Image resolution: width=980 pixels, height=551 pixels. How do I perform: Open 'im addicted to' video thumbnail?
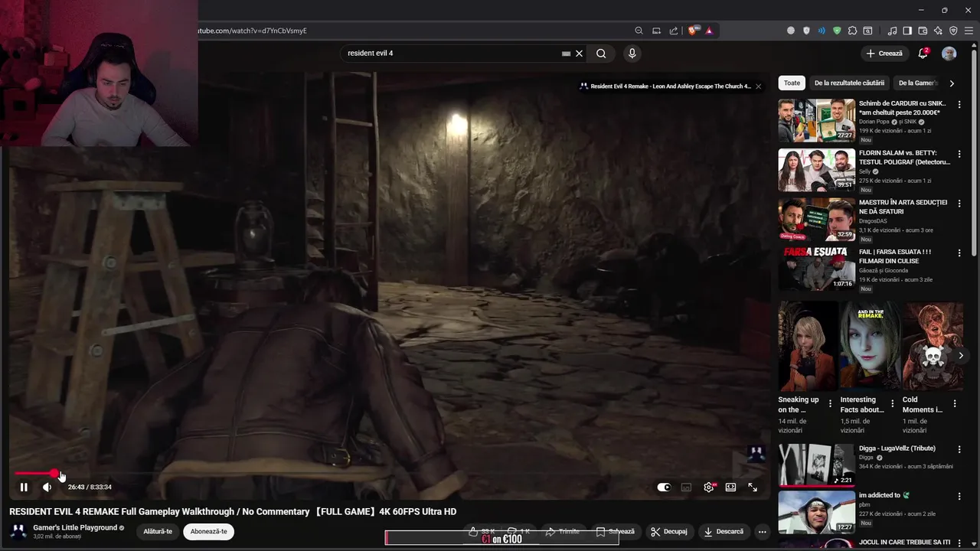coord(817,512)
